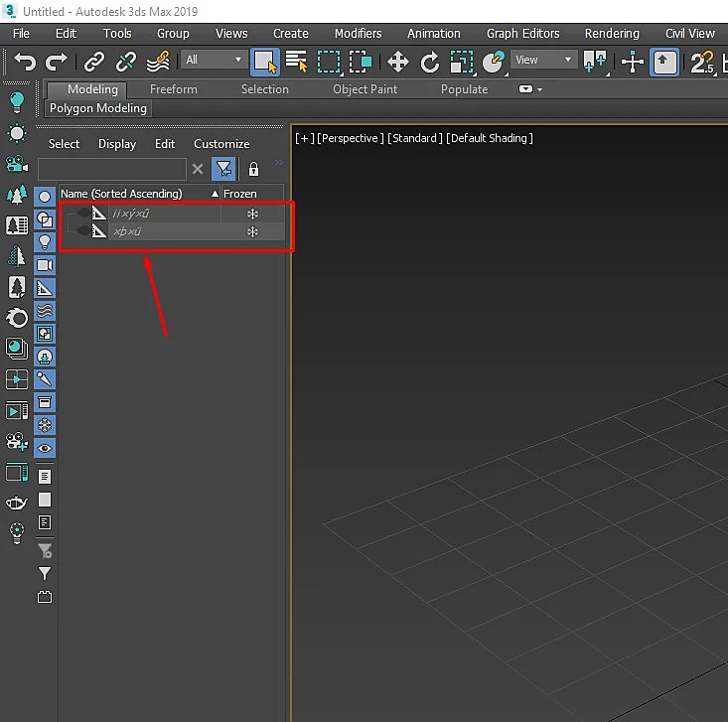Switch to the Object Paint ribbon tab
Screen dimensions: 728x722
(x=364, y=89)
